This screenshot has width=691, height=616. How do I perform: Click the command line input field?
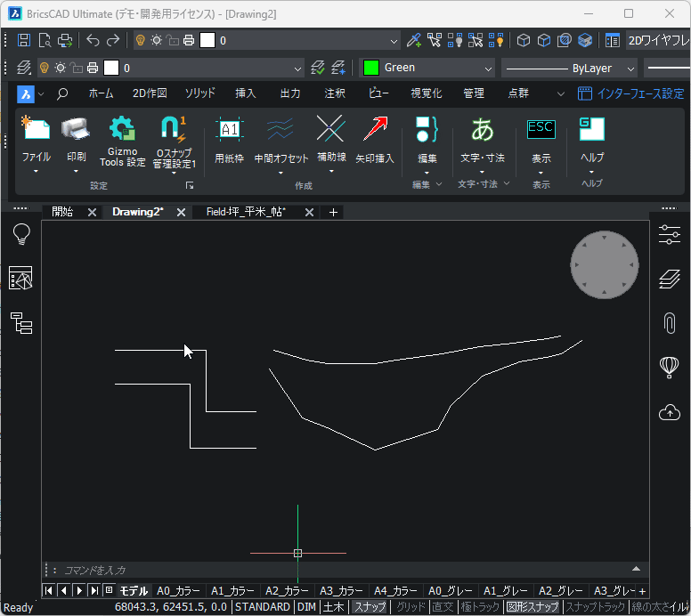pos(338,570)
